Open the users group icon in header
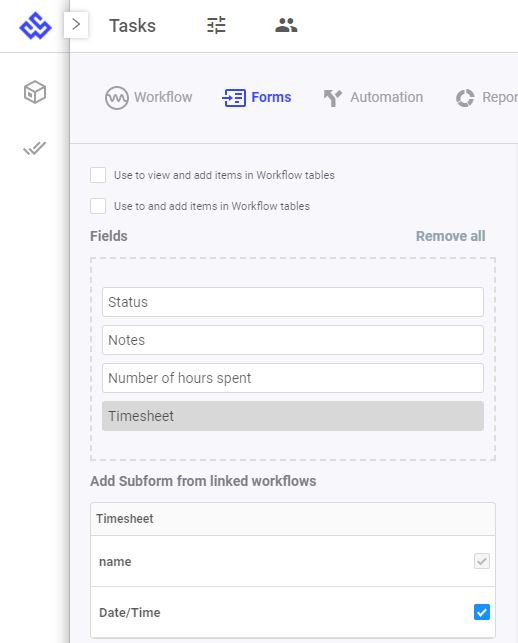The image size is (518, 643). [286, 25]
